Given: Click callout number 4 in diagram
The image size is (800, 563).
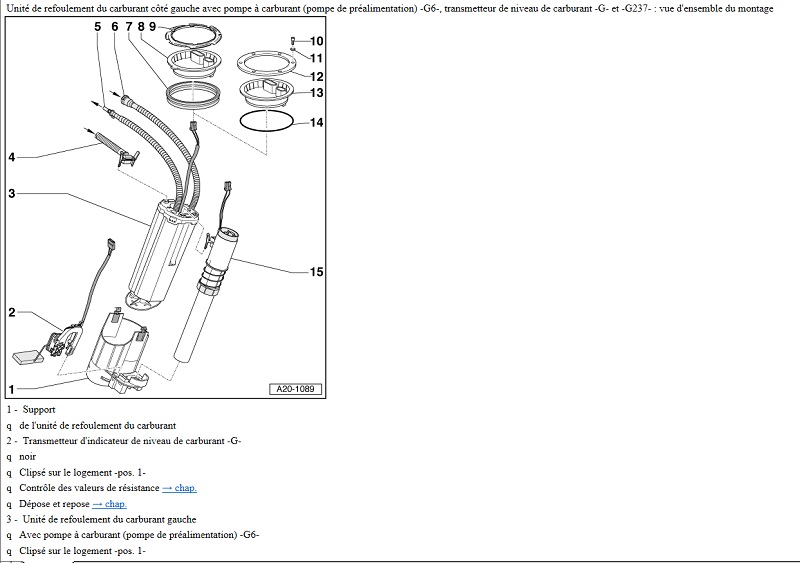Looking at the screenshot, I should [11, 157].
